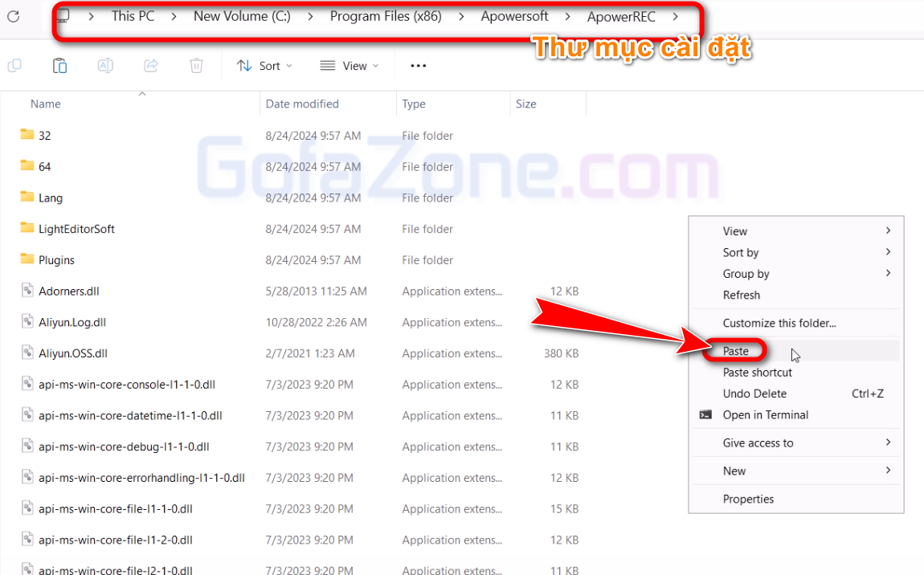Open the three-dots See more menu
Screen dimensions: 924x575
[x=418, y=66]
